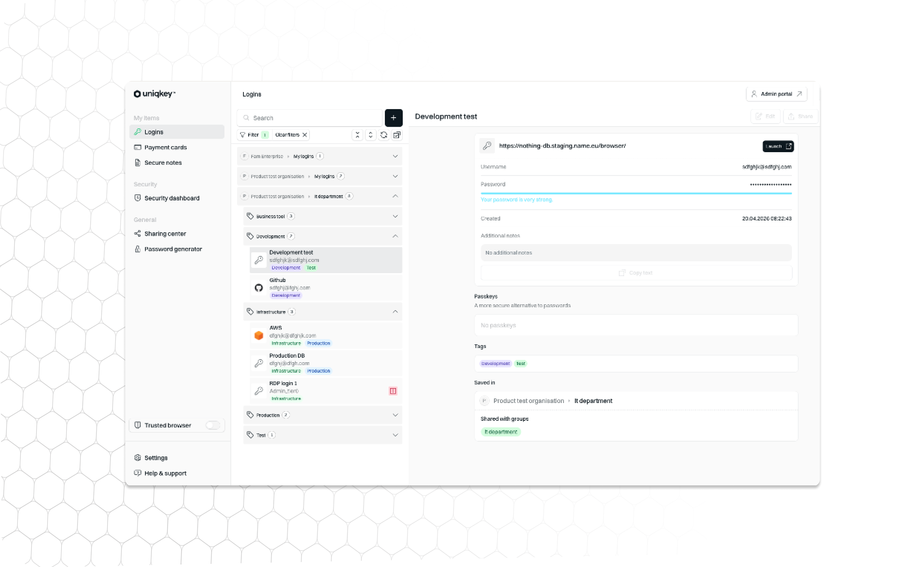Click the Launch button
The width and height of the screenshot is (924, 567).
[x=778, y=146]
